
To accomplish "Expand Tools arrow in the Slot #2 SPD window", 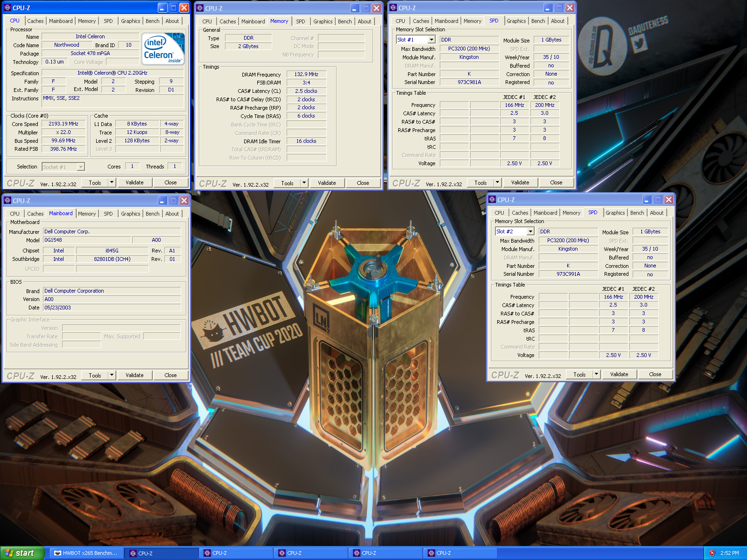I will click(x=597, y=374).
